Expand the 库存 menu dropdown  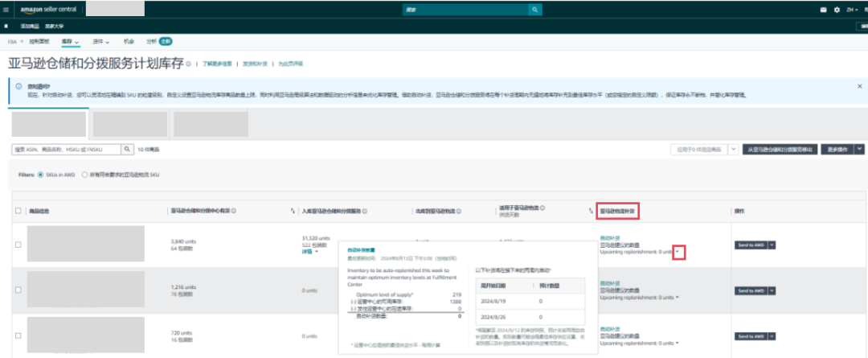coord(70,42)
